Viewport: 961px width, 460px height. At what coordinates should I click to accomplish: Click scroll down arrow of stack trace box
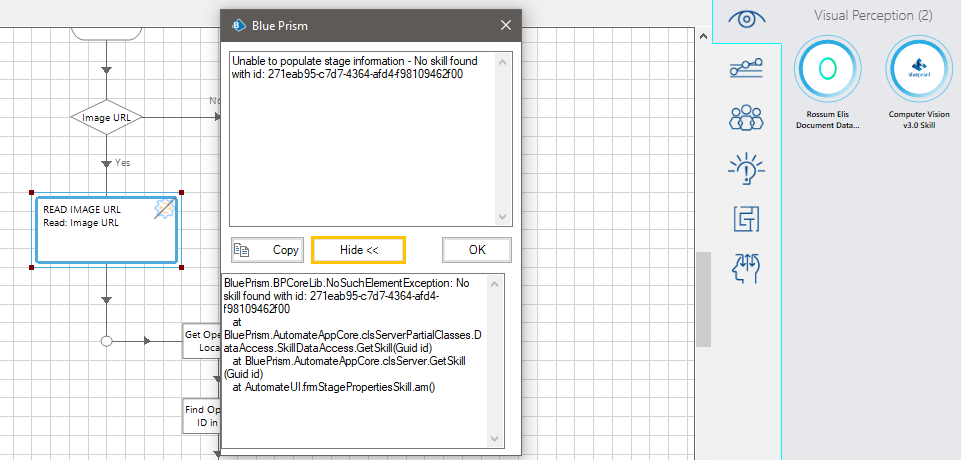click(495, 439)
